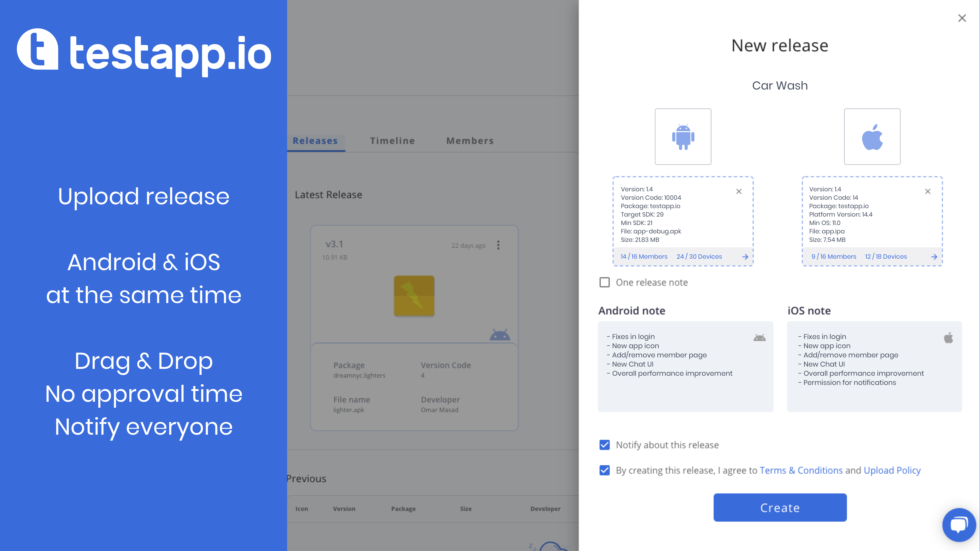Viewport: 980px width, 551px height.
Task: Click the lighter.apk file name
Action: tap(349, 410)
